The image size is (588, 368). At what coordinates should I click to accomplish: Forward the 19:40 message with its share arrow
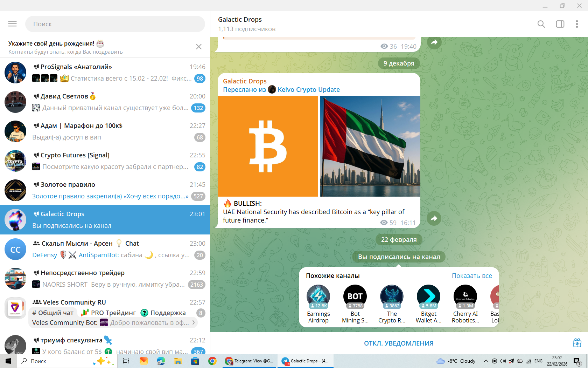coord(434,42)
